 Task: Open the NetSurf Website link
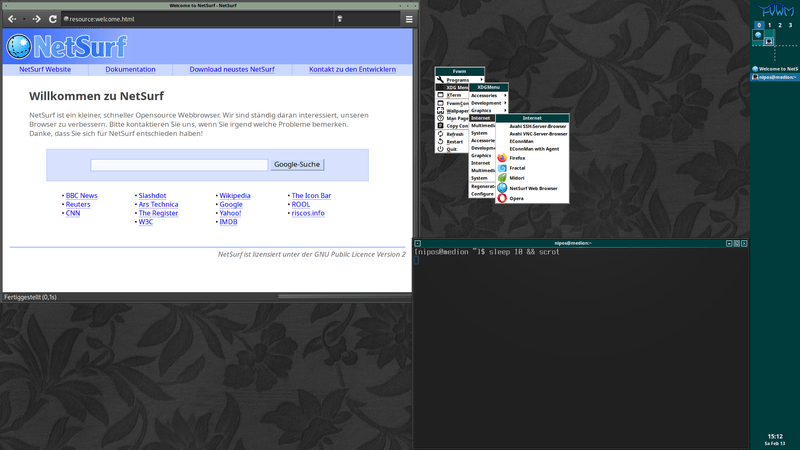tap(45, 69)
